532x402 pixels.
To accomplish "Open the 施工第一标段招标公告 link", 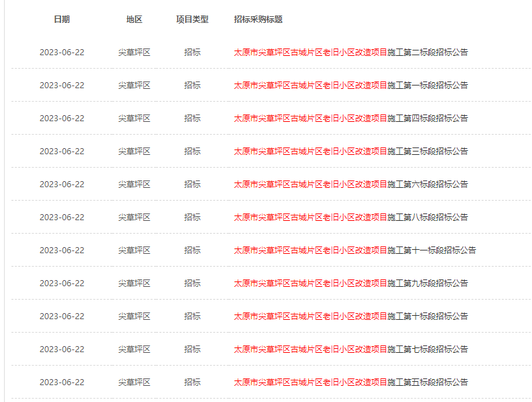I will [351, 86].
